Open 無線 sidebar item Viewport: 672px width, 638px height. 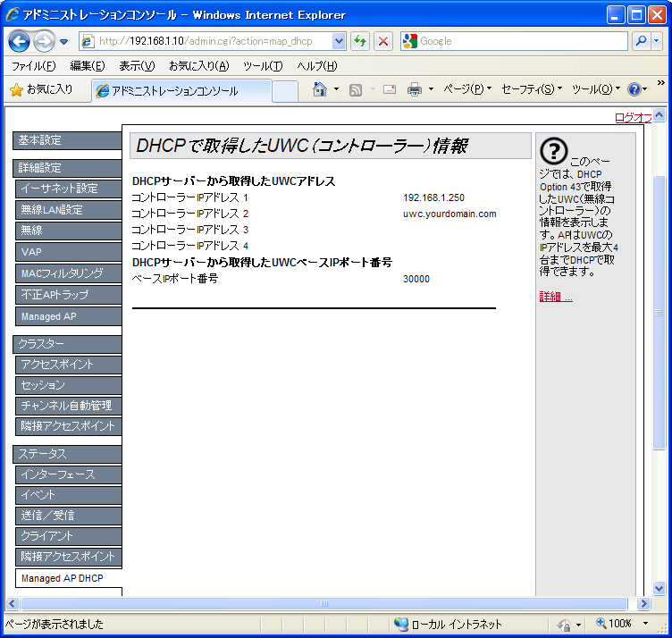coord(69,231)
